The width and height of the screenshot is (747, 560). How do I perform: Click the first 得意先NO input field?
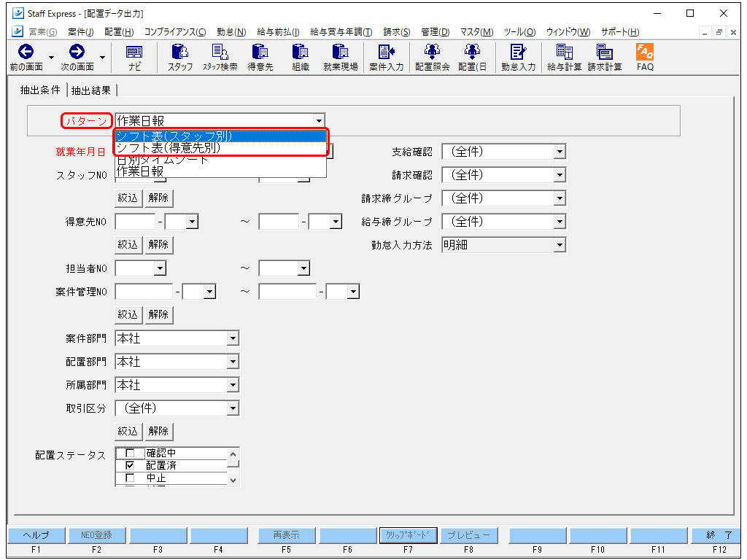coord(135,222)
